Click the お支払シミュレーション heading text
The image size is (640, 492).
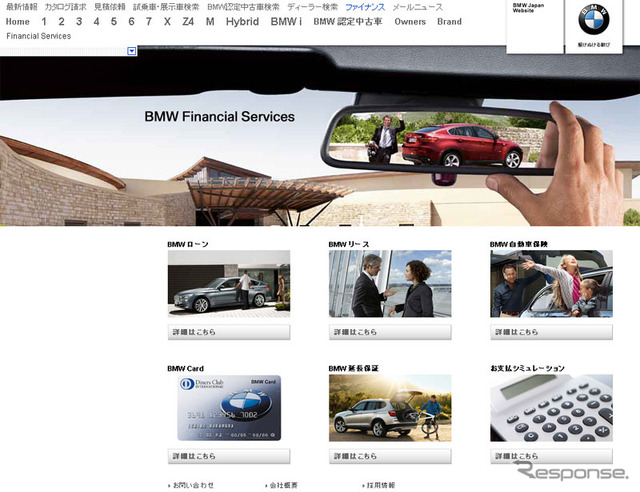click(x=527, y=368)
